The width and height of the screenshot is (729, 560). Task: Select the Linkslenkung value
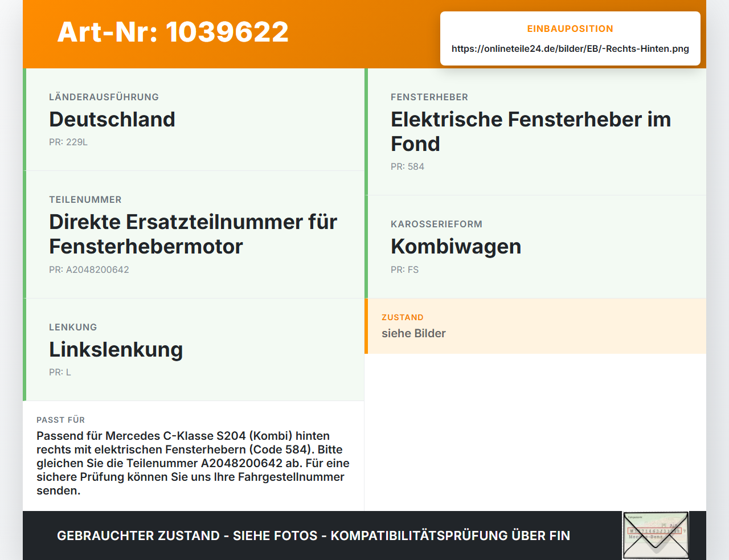coord(116,349)
